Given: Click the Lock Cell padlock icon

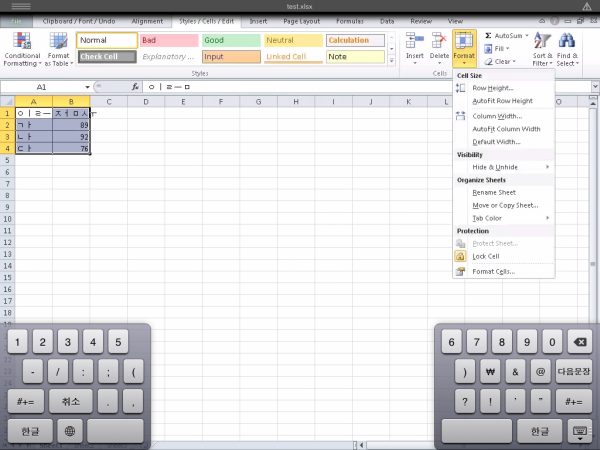Looking at the screenshot, I should (x=460, y=256).
